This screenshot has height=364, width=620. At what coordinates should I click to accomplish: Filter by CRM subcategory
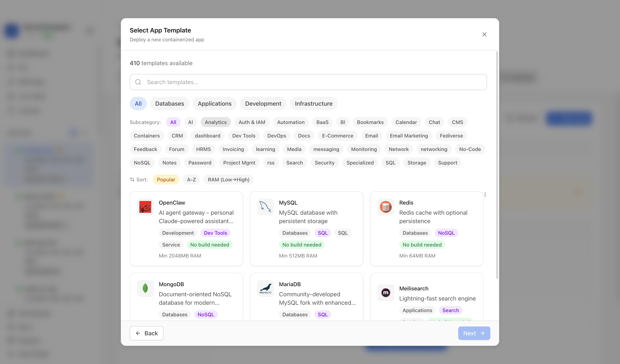point(177,136)
